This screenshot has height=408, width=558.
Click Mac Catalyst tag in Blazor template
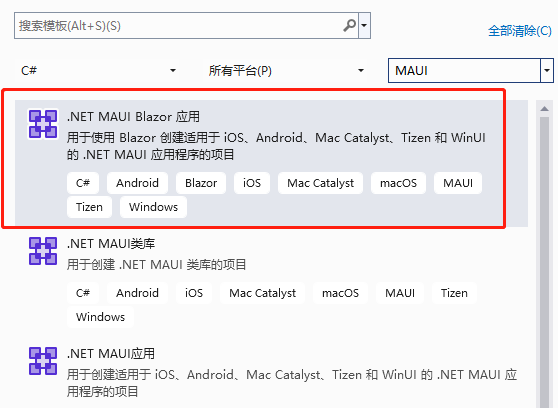tap(320, 183)
